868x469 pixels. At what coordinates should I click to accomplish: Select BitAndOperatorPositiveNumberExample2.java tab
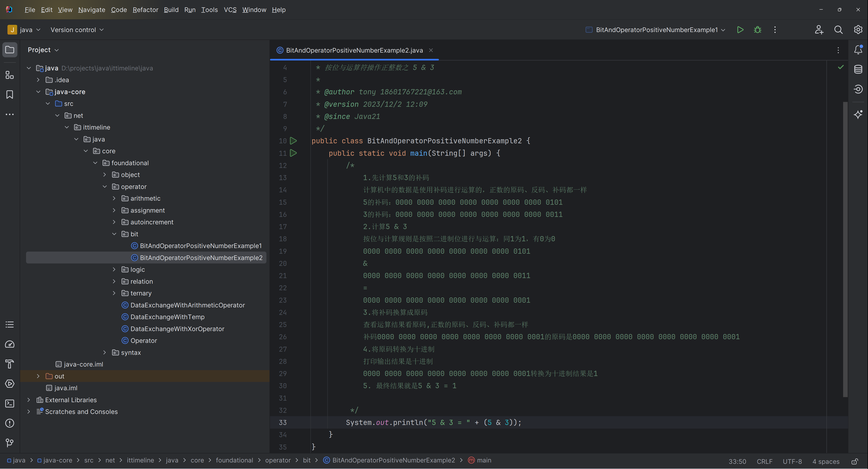click(x=354, y=50)
